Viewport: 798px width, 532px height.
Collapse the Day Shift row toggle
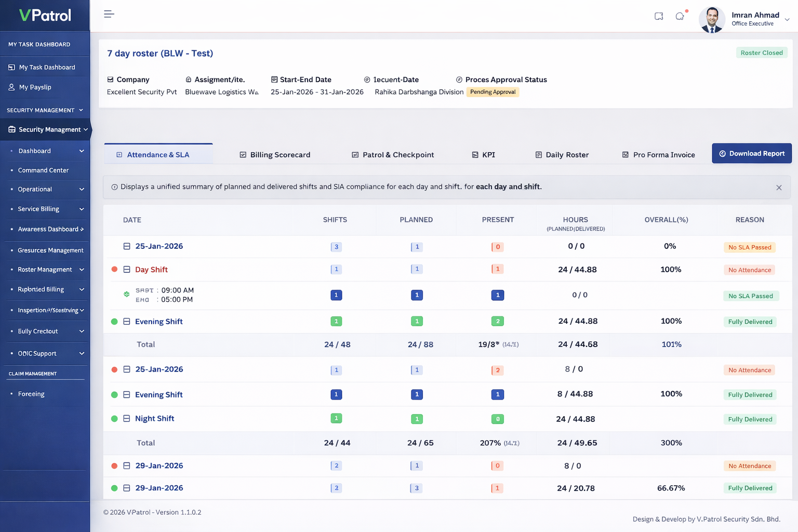(x=127, y=270)
